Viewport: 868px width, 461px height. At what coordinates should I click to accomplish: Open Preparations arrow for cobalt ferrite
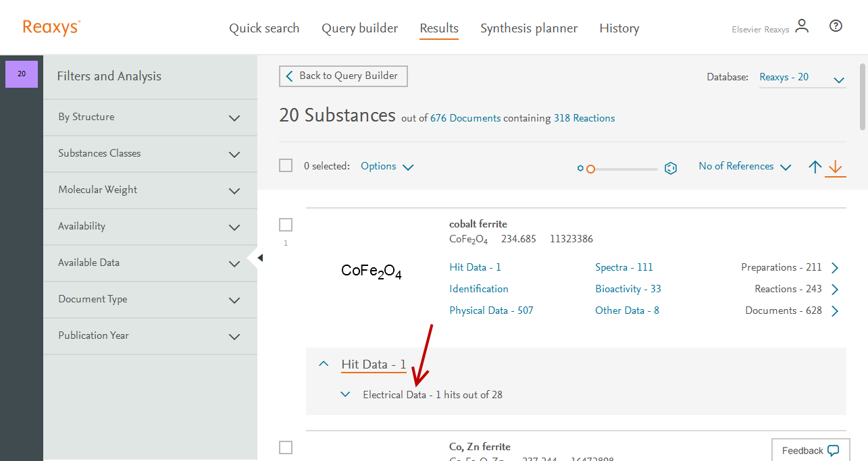835,268
